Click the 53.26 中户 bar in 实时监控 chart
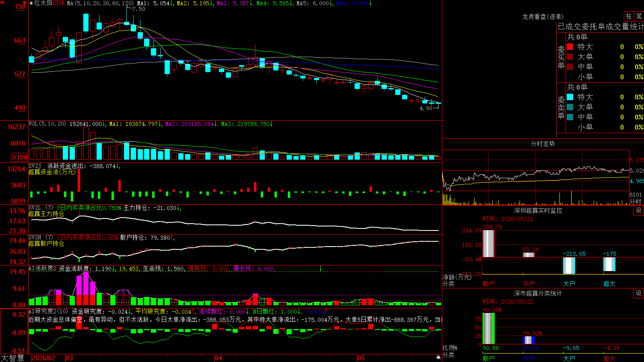Screen dimensions: 644x362 coord(529,255)
